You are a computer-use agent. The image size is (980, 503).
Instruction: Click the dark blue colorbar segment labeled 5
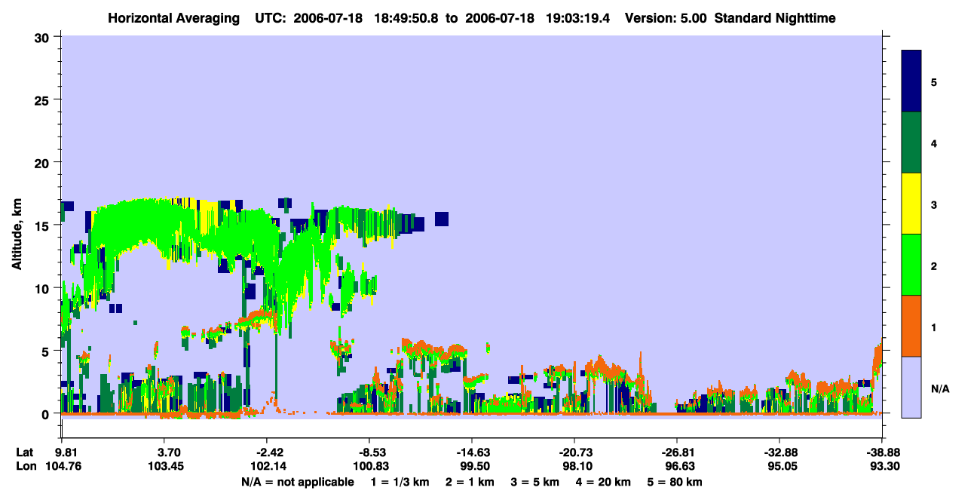911,81
